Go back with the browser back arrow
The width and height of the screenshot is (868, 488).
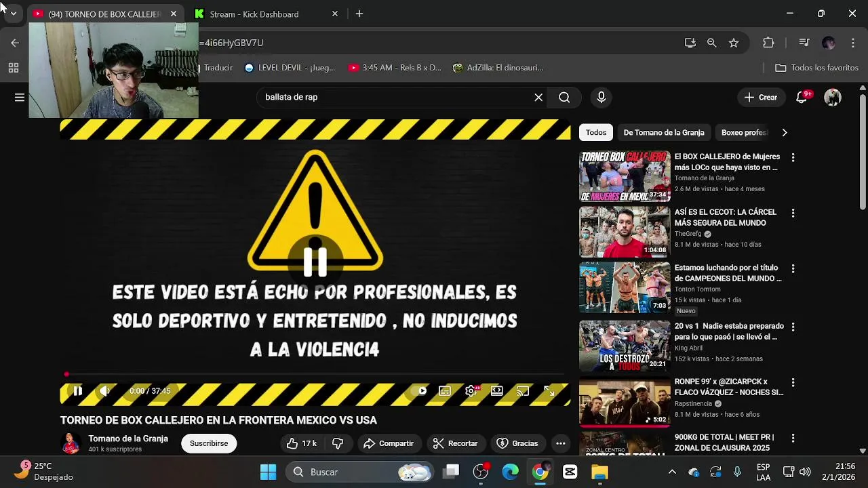click(x=15, y=43)
